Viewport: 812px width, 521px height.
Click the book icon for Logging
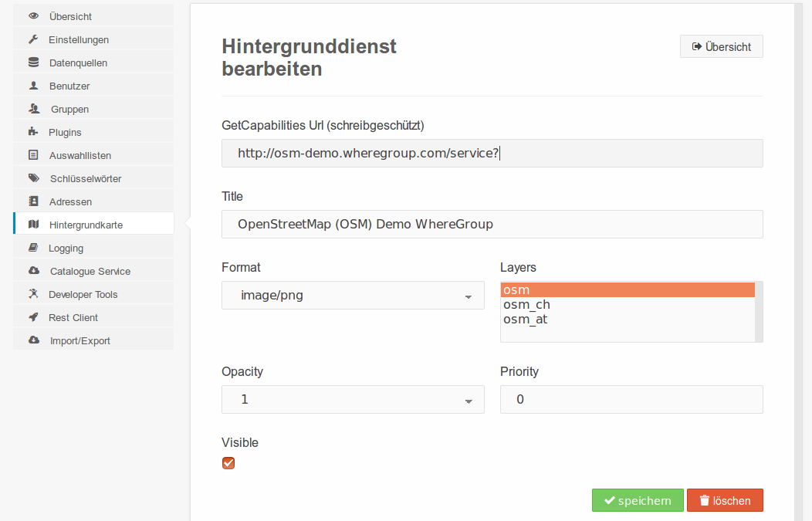(x=33, y=248)
